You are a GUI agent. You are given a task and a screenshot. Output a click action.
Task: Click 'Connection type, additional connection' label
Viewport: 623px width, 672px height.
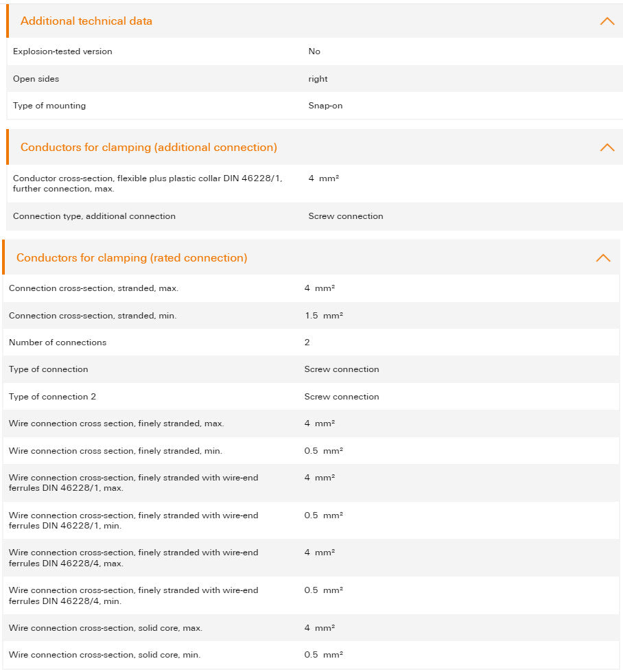tap(94, 216)
